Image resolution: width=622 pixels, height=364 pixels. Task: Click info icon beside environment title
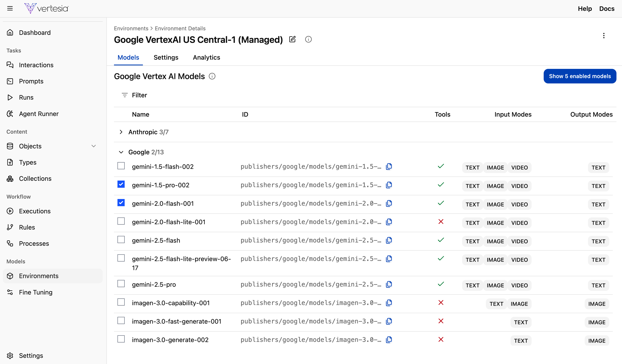coord(308,39)
